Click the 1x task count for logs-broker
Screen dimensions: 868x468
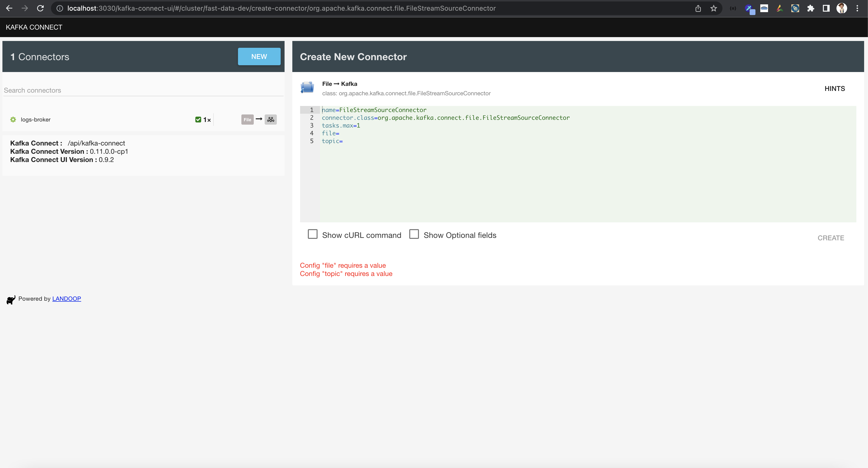(207, 120)
